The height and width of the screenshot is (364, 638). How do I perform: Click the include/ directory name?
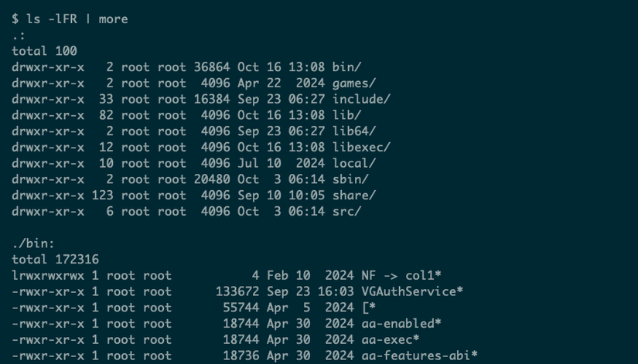[361, 99]
